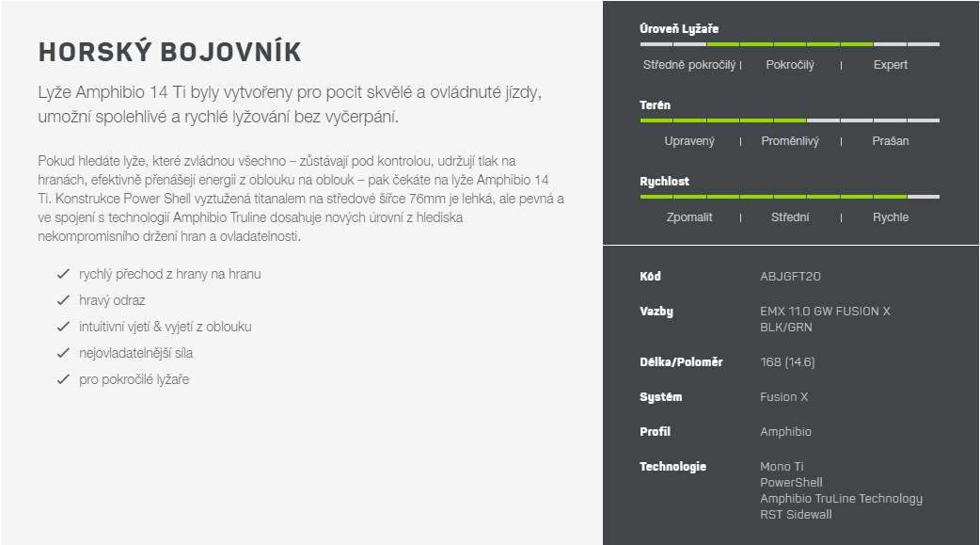The width and height of the screenshot is (980, 545).
Task: Select the 'Středně pokročilý' level label
Action: coord(689,65)
